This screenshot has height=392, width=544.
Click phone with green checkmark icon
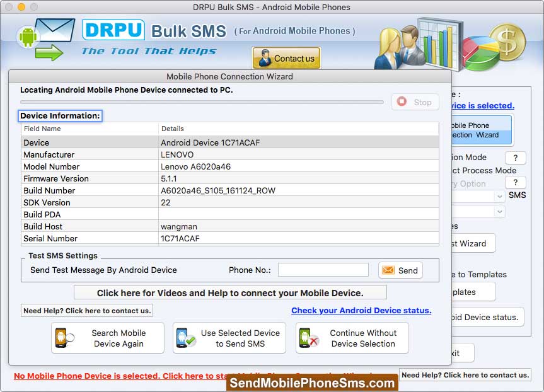point(186,338)
